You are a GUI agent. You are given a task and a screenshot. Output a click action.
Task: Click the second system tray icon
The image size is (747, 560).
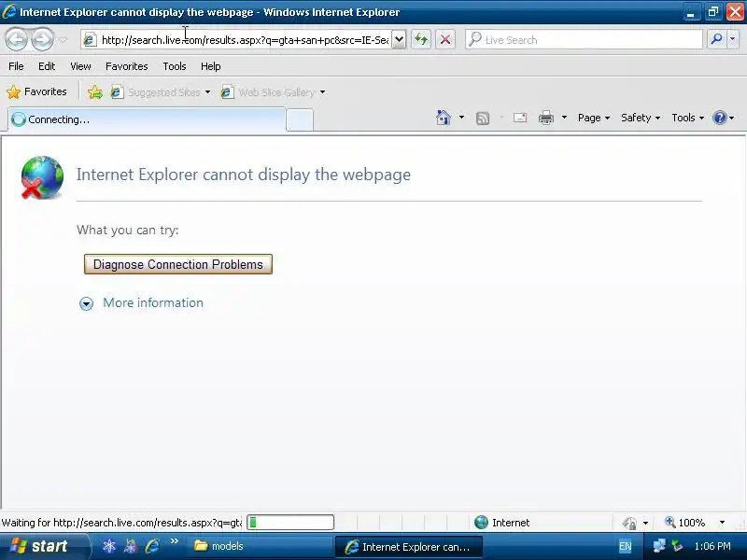[x=677, y=546]
